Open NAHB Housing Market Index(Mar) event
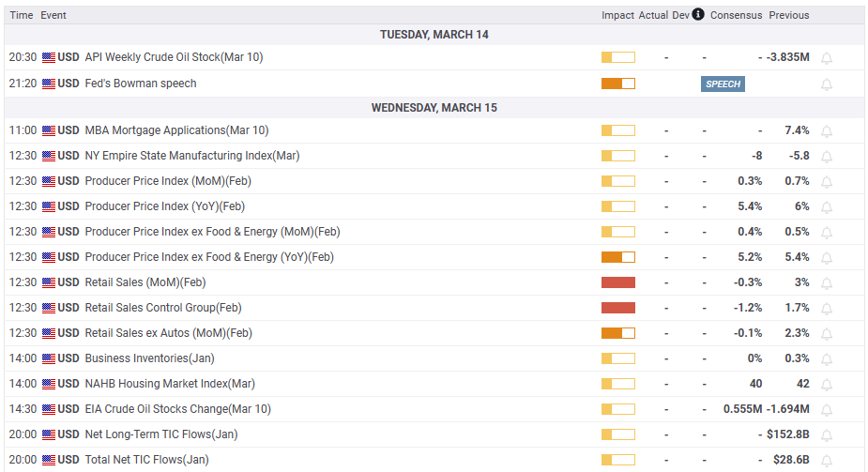This screenshot has width=868, height=472. (x=170, y=384)
